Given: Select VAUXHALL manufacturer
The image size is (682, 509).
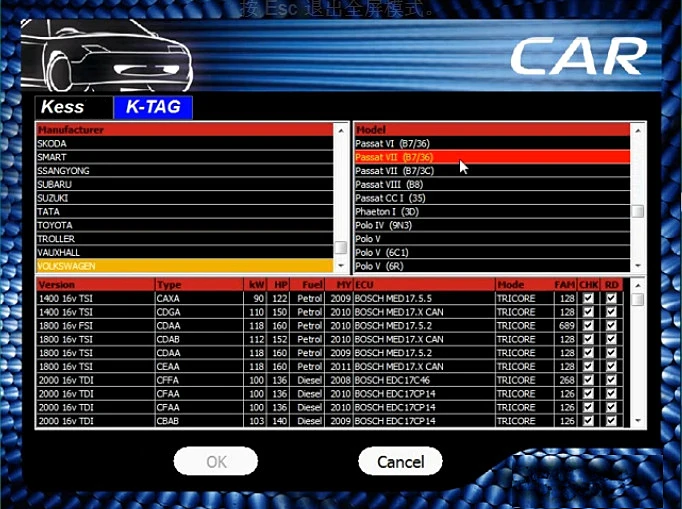Looking at the screenshot, I should [185, 252].
